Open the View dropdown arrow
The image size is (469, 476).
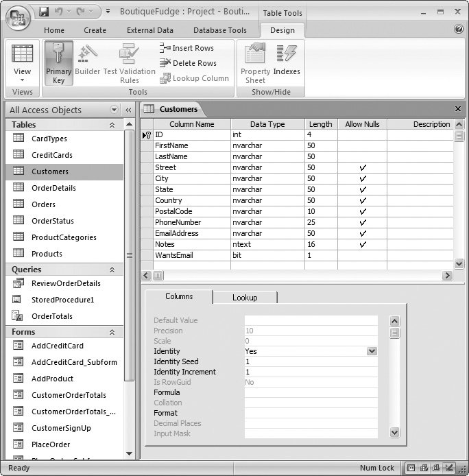pos(22,81)
